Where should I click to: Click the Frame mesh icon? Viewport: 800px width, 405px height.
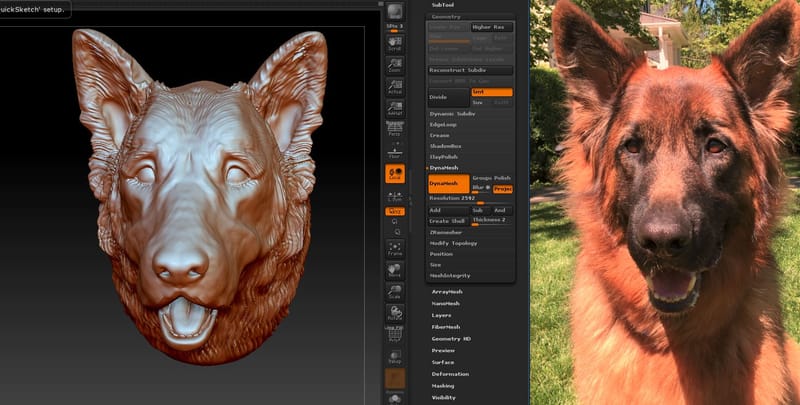coord(394,246)
